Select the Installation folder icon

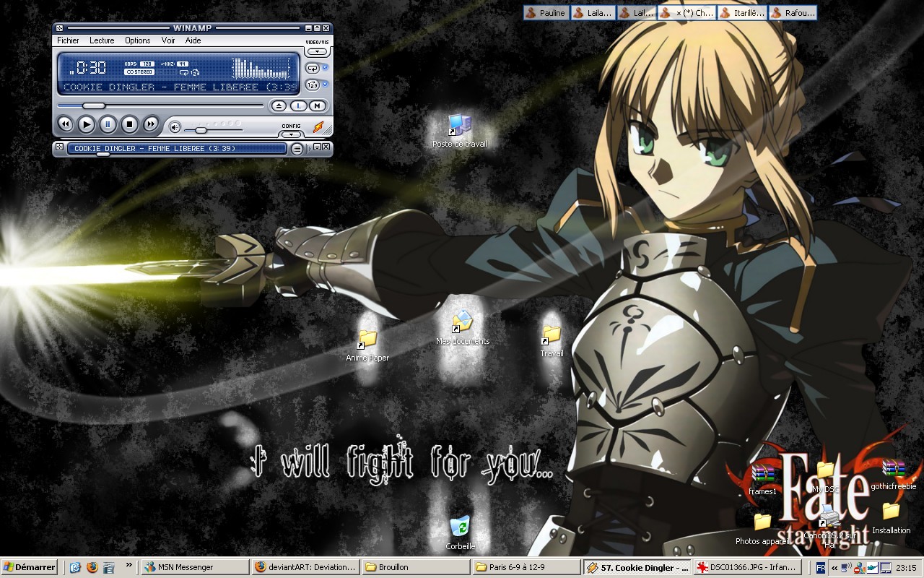(x=891, y=519)
